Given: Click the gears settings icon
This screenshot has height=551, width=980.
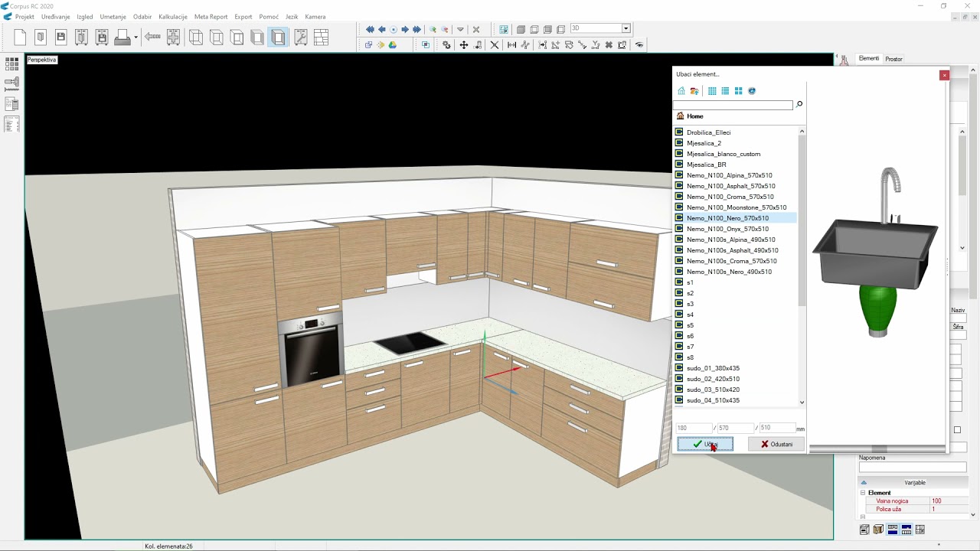Looking at the screenshot, I should click(x=446, y=45).
